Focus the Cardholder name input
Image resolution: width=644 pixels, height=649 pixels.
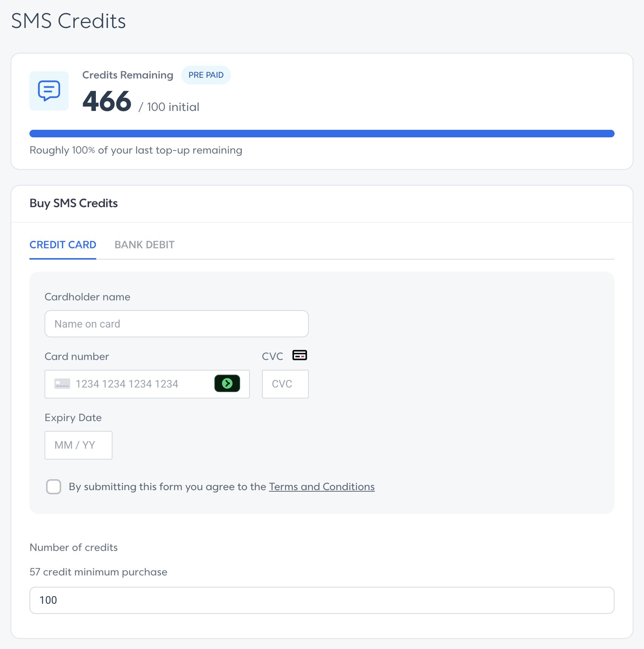click(x=177, y=324)
